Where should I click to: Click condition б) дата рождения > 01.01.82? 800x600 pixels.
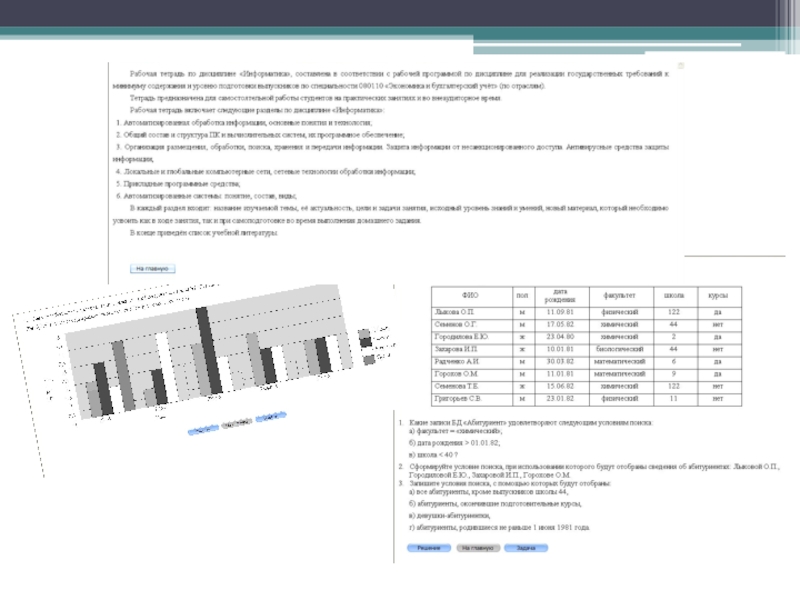pyautogui.click(x=454, y=443)
